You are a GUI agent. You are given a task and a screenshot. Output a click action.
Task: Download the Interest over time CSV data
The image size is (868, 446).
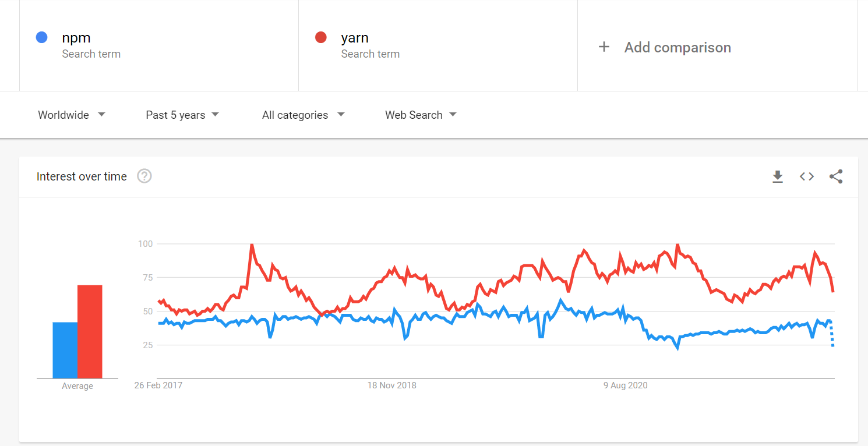(x=778, y=176)
